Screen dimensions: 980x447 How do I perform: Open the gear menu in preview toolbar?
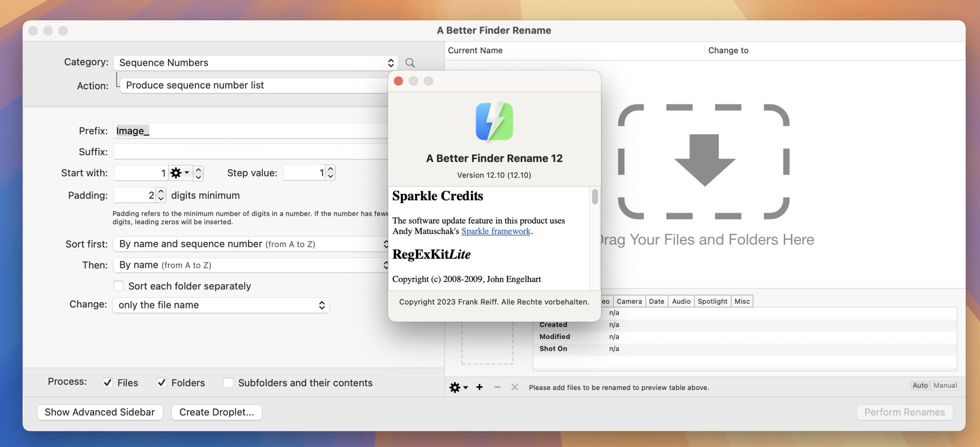(459, 387)
